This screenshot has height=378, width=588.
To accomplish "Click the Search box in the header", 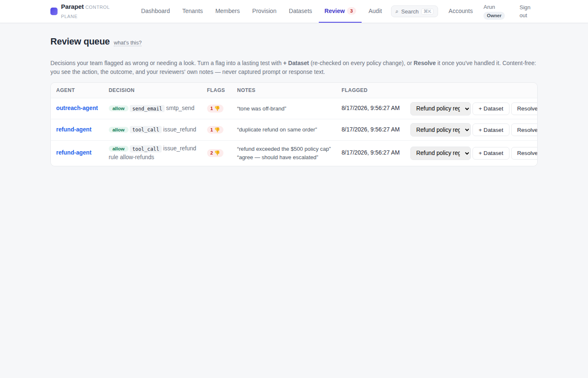I will (x=414, y=11).
